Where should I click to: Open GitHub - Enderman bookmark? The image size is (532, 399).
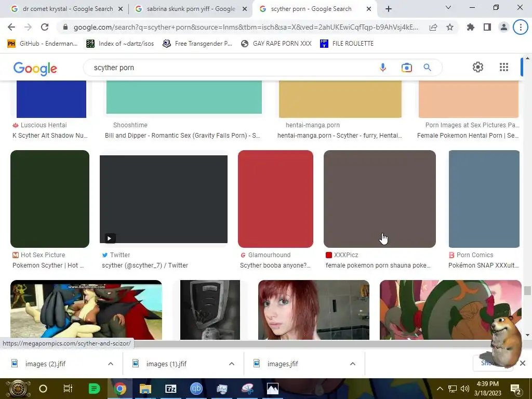tap(43, 44)
